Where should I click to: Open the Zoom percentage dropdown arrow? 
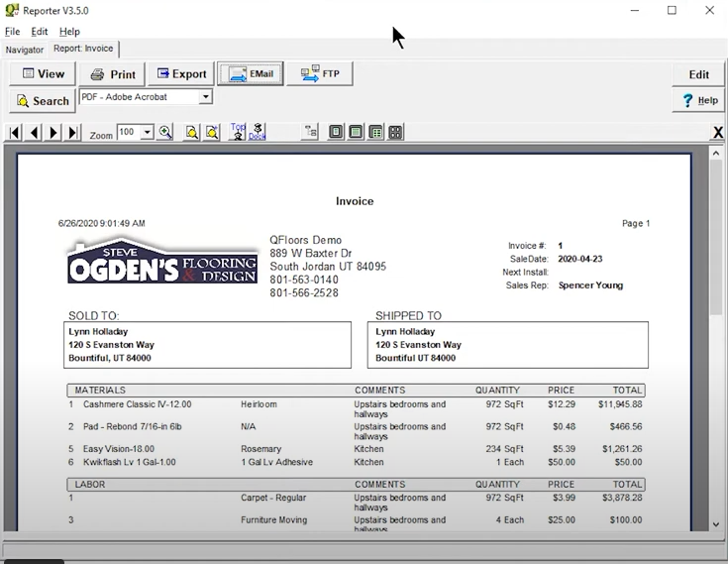(x=148, y=133)
